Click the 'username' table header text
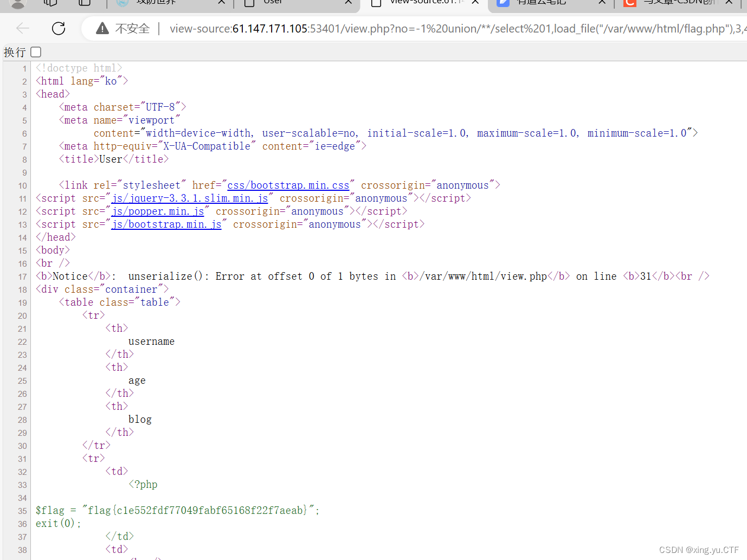Screen dimensions: 747x560 tap(151, 342)
